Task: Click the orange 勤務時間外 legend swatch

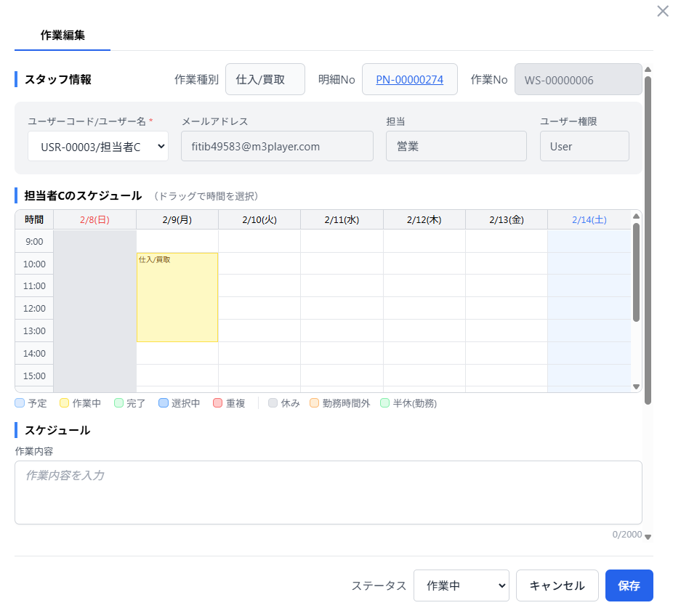Action: [314, 403]
